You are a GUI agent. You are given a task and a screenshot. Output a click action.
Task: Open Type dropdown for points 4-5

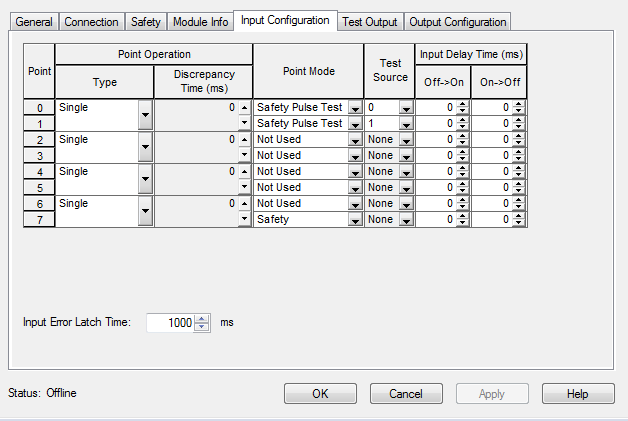145,179
